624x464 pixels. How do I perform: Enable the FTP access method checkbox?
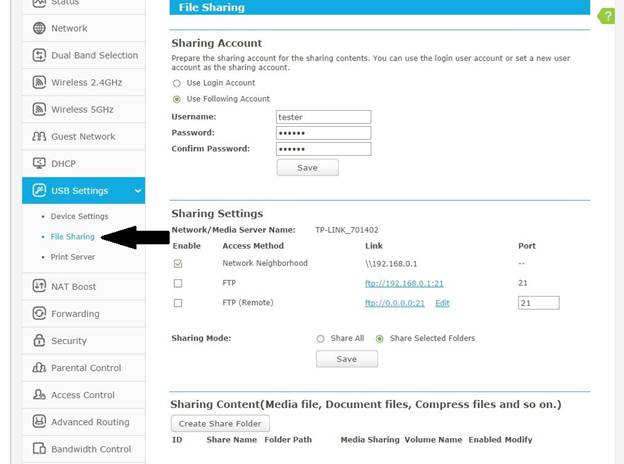click(x=178, y=283)
